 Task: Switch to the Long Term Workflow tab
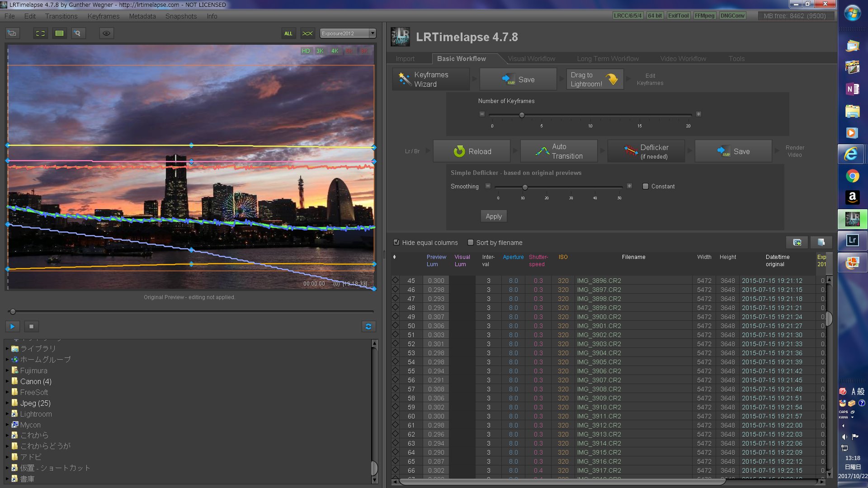coord(608,59)
